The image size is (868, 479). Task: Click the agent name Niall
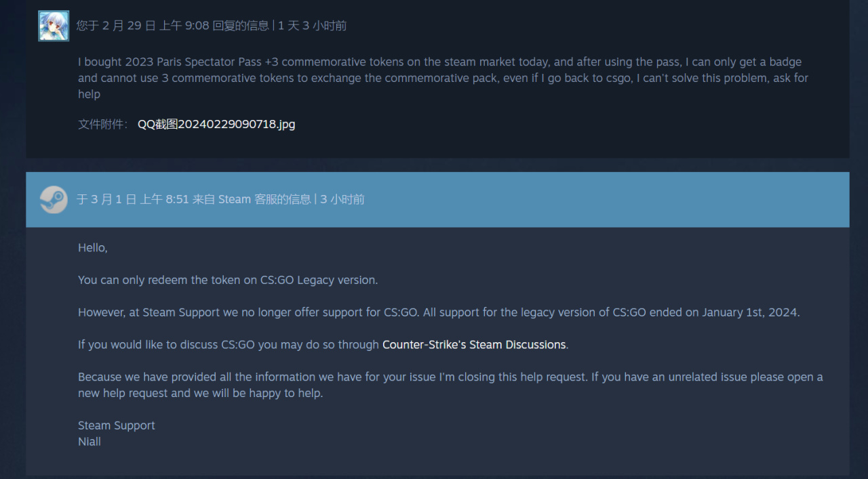point(90,442)
